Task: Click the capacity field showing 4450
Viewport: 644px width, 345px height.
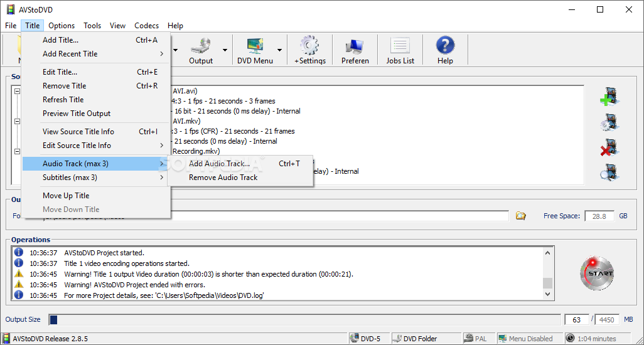Action: tap(606, 319)
